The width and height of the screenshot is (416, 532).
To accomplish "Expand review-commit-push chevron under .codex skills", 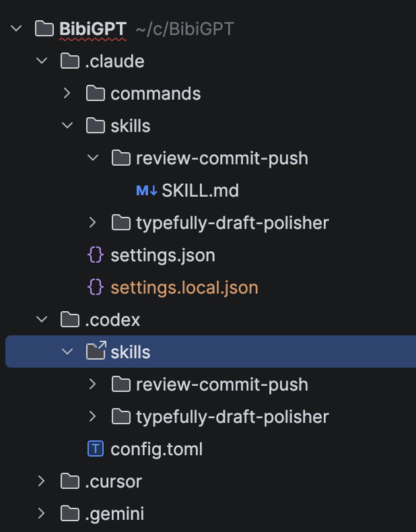I will [93, 384].
